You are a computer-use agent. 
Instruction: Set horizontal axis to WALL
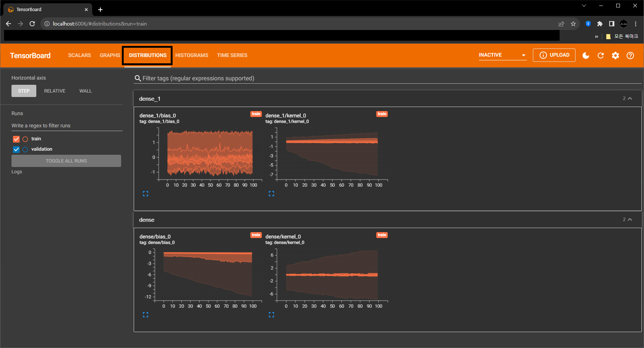pos(86,91)
